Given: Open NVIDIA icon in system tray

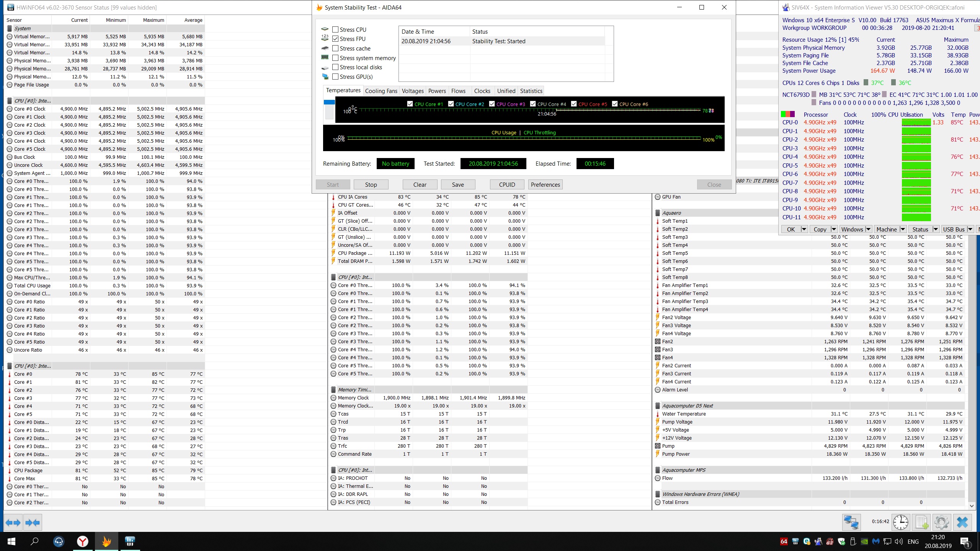Looking at the screenshot, I should tap(864, 541).
